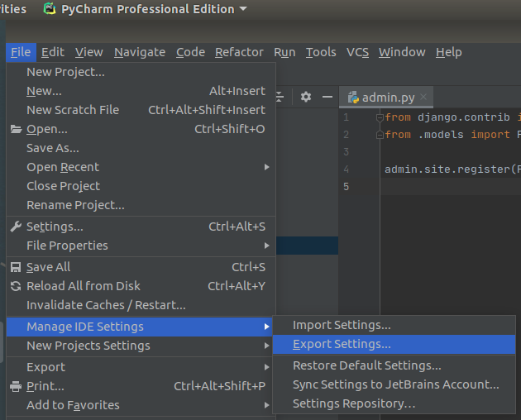This screenshot has width=521, height=420.
Task: Expand the File Properties submenu arrow
Action: [266, 246]
